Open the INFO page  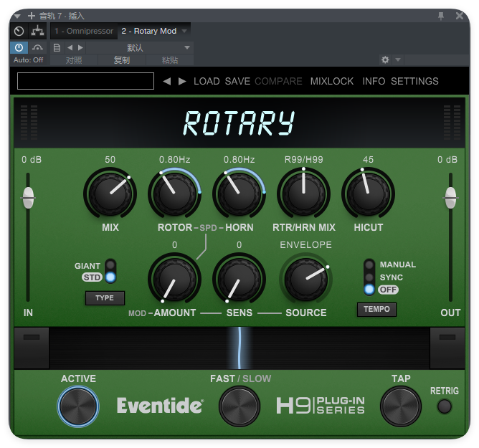(x=374, y=81)
